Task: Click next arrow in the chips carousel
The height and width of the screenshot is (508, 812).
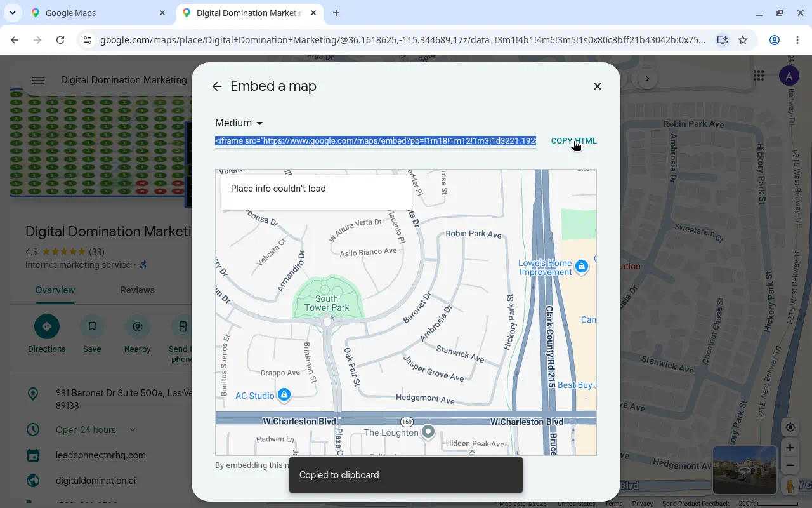Action: tap(647, 79)
